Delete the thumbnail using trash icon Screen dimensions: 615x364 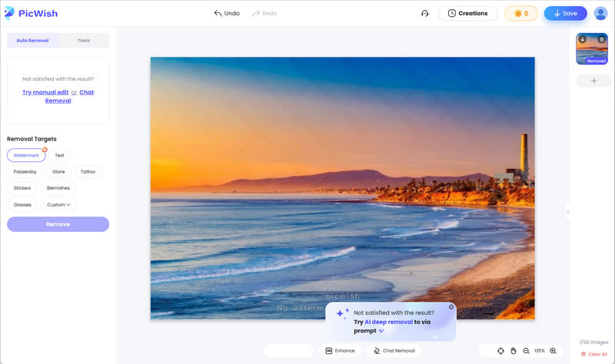(x=602, y=39)
